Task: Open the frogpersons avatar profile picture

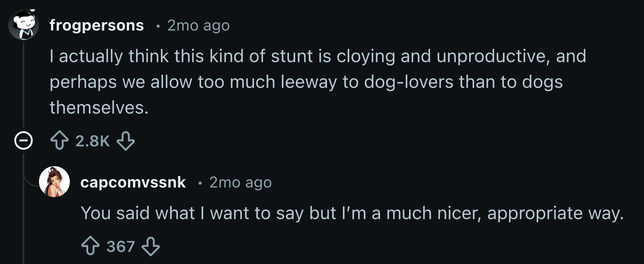Action: pyautogui.click(x=24, y=25)
